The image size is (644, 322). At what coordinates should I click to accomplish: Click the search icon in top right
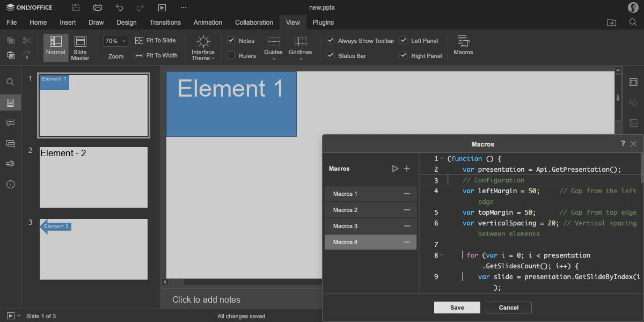(633, 23)
